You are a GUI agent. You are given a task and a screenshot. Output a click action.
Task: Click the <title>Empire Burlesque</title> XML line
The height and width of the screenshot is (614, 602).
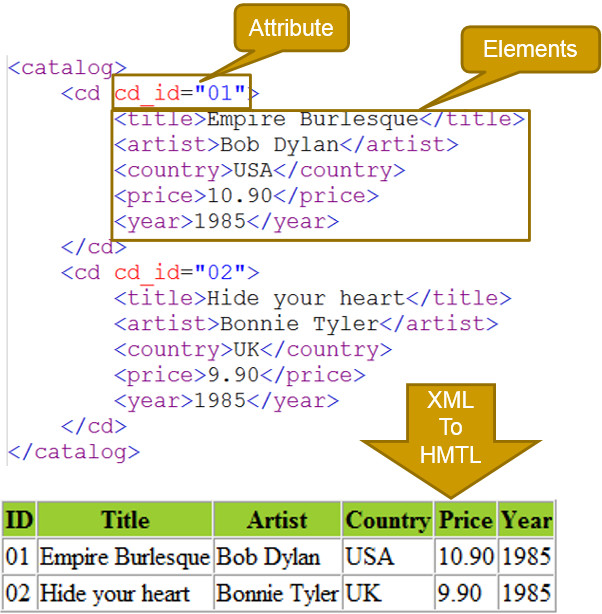click(320, 119)
